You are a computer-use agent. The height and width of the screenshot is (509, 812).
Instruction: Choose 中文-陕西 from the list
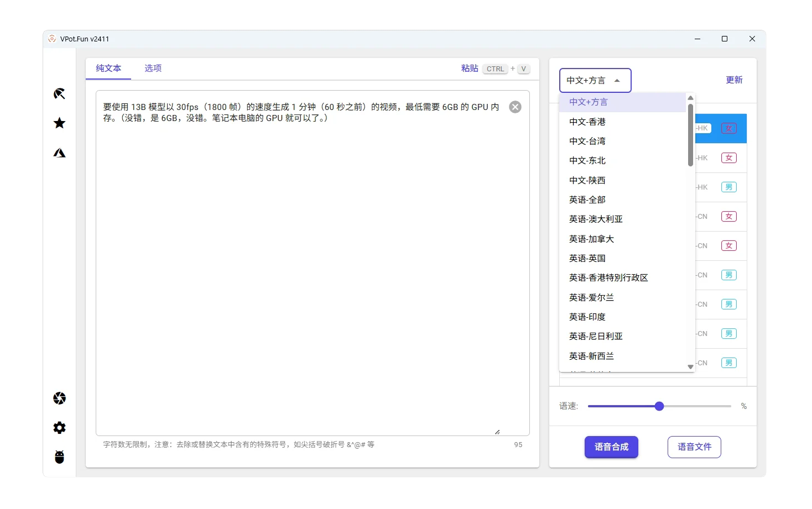pos(623,180)
